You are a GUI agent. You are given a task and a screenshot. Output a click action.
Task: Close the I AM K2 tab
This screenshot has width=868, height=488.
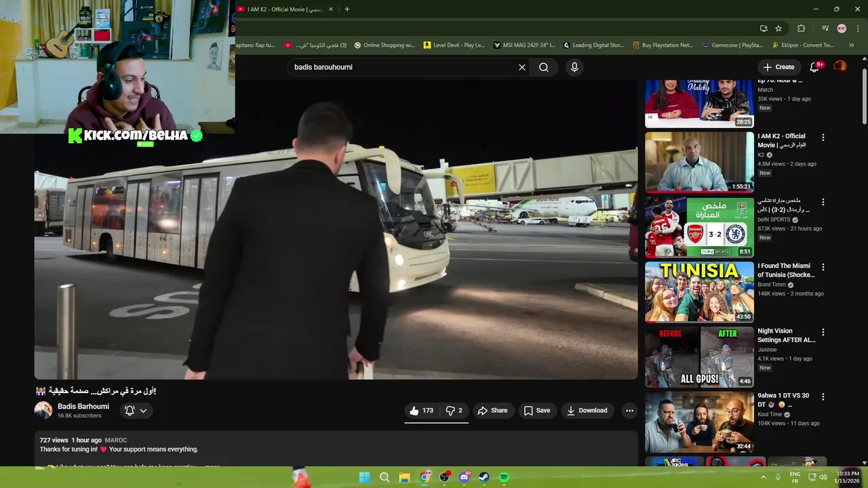(332, 9)
